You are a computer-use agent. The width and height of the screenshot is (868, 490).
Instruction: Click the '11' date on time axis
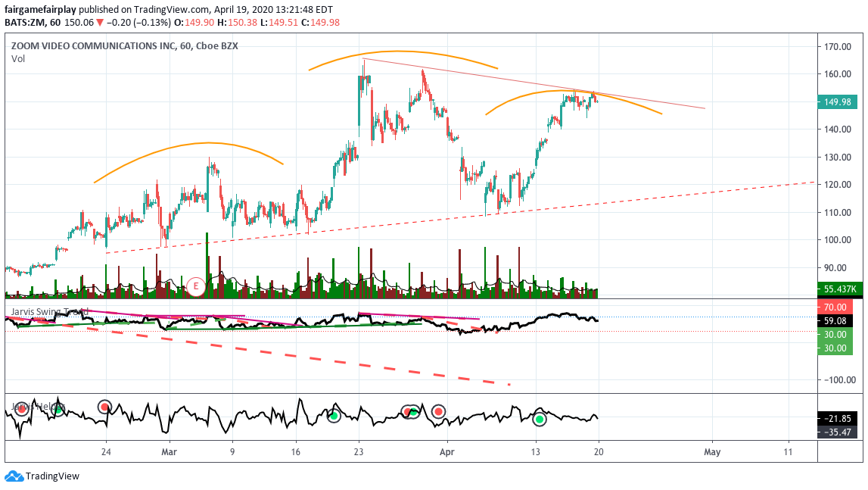(x=788, y=451)
